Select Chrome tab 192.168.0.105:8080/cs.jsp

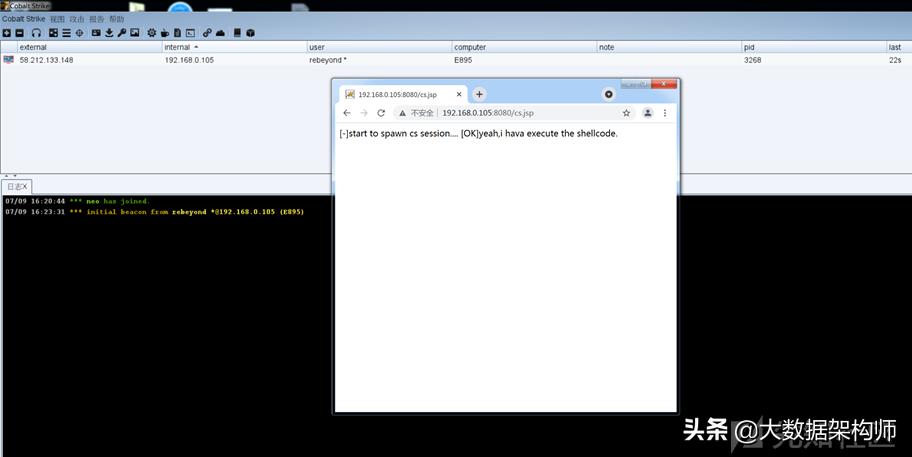click(x=402, y=94)
